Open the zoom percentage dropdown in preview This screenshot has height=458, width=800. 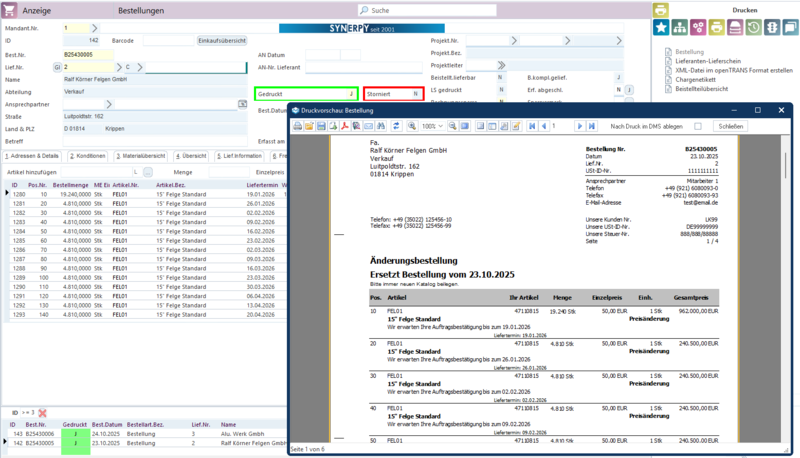click(x=441, y=127)
